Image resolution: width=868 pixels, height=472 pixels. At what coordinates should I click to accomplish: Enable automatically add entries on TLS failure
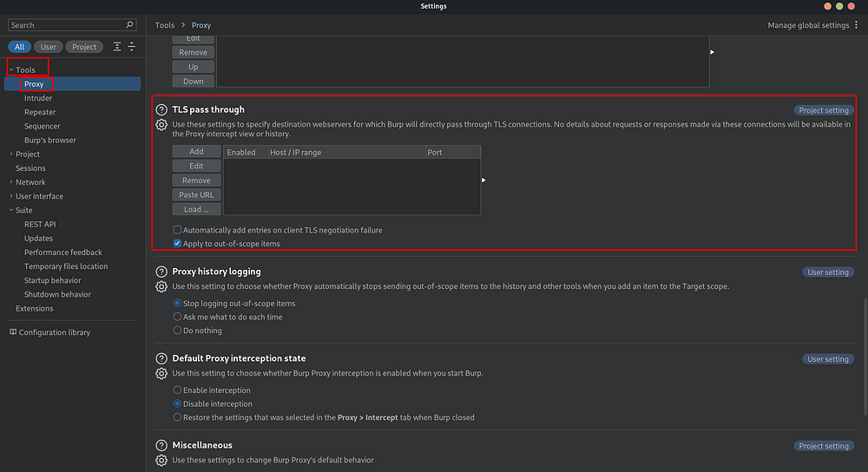(x=177, y=230)
